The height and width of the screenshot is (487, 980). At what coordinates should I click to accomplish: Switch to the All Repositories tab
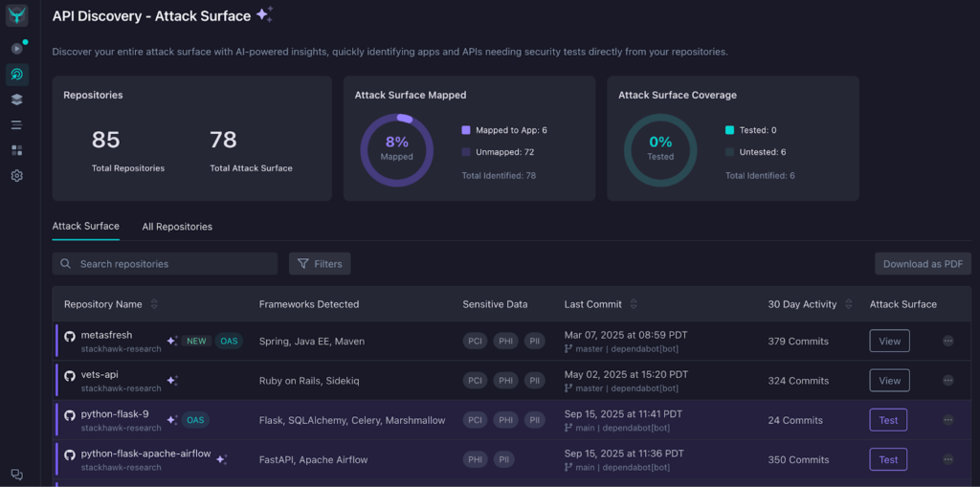[177, 227]
